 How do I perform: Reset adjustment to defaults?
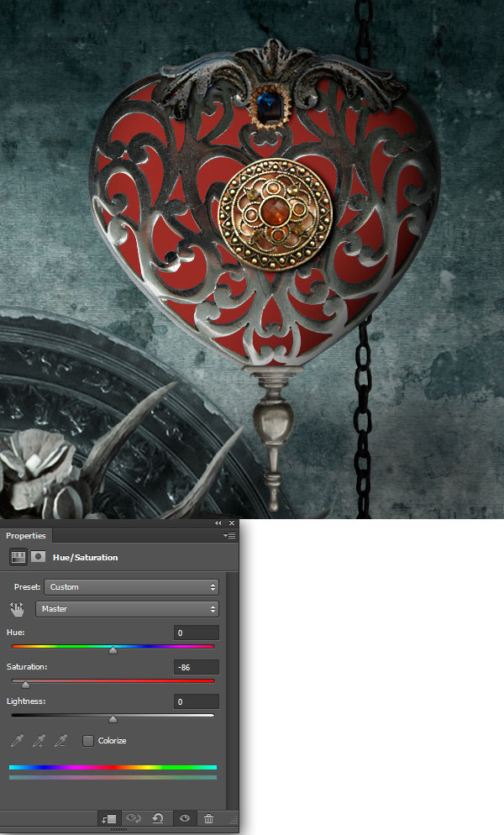tap(158, 818)
